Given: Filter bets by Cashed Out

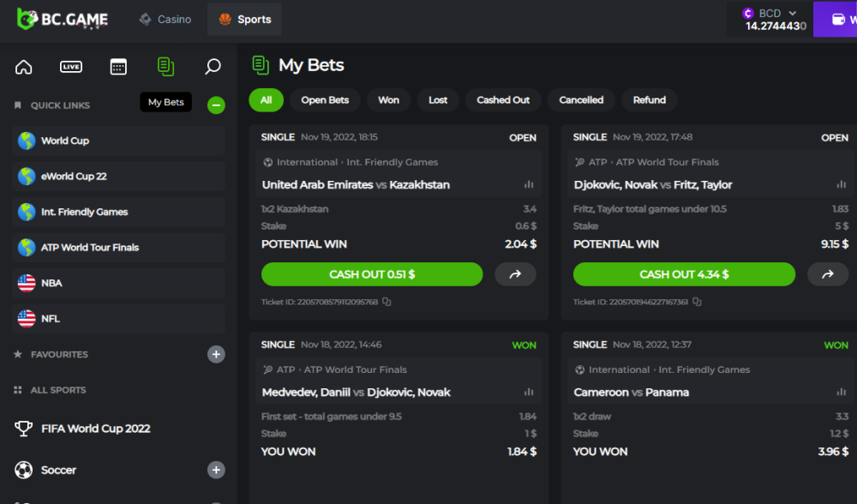Looking at the screenshot, I should (503, 100).
